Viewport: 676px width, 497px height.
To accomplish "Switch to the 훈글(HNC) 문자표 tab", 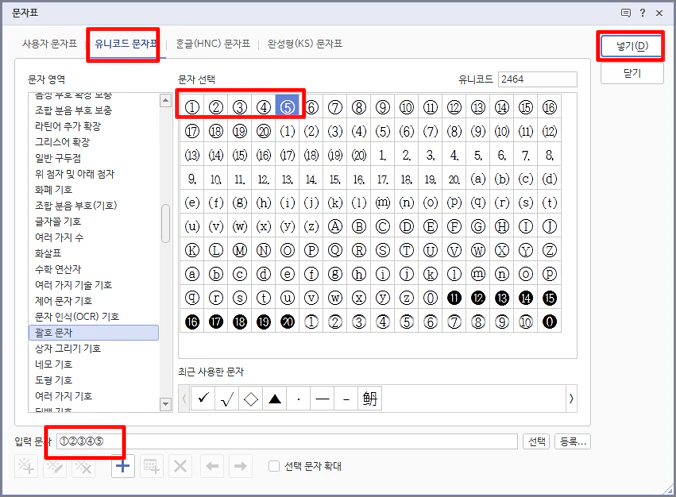I will [213, 44].
